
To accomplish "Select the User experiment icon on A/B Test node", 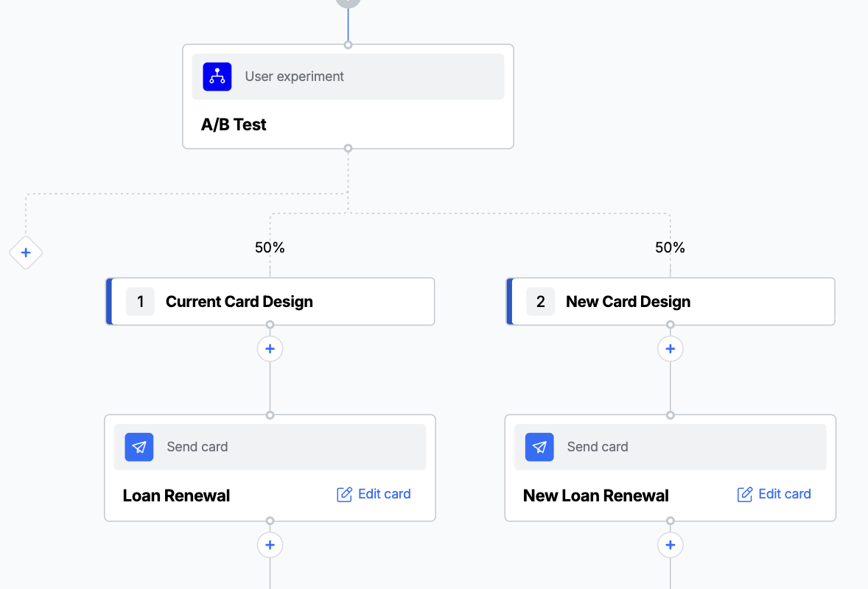I will coord(217,76).
